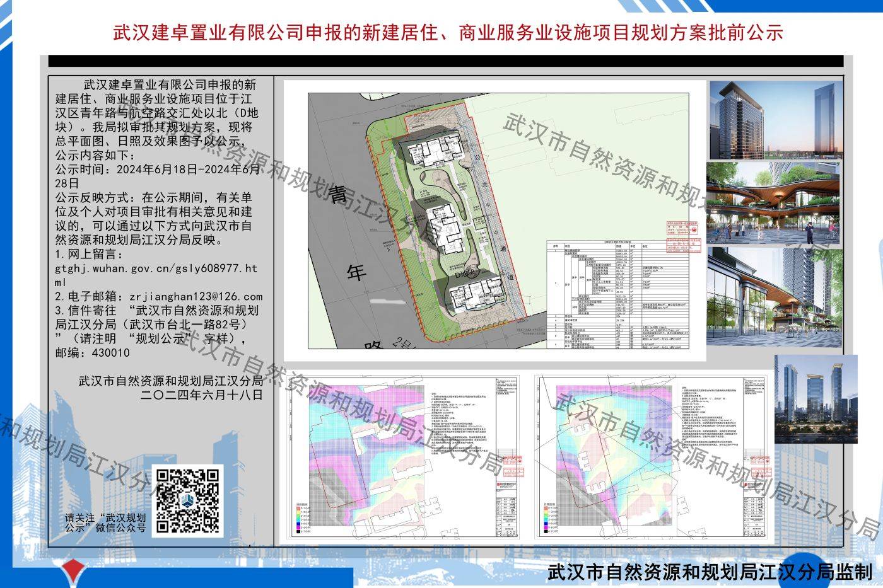Click the 二〇二四年六月十八日 date line

tap(201, 395)
